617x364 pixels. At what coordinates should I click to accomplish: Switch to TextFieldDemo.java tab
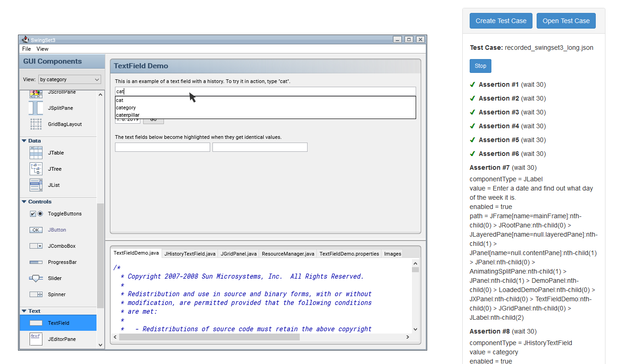[136, 253]
